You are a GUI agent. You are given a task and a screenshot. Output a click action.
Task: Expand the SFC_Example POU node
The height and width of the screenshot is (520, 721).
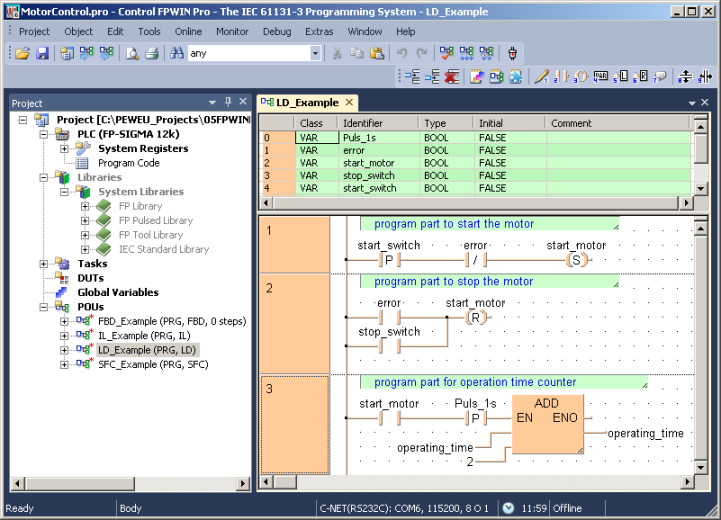(64, 365)
